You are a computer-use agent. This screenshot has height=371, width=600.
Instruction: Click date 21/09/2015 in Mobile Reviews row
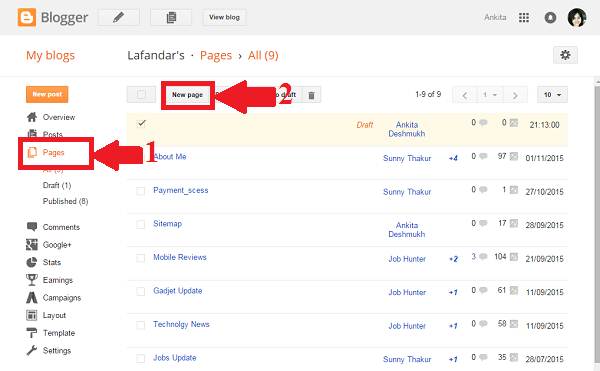[545, 259]
